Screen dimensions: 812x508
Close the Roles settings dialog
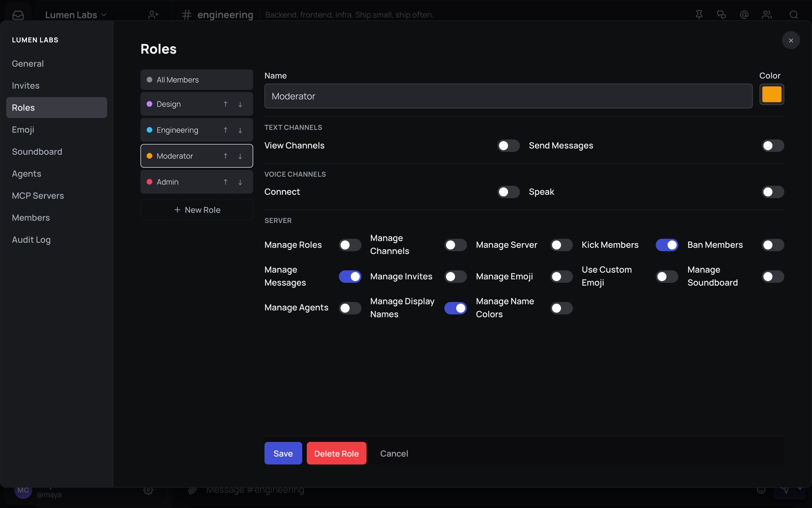click(x=791, y=40)
